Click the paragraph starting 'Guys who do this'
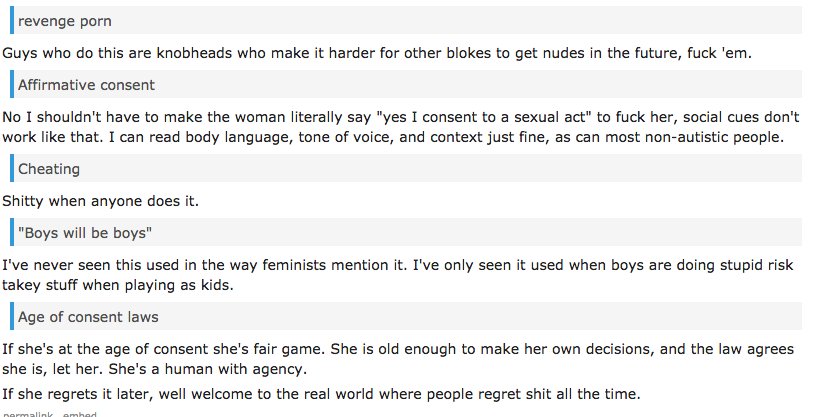 click(377, 53)
